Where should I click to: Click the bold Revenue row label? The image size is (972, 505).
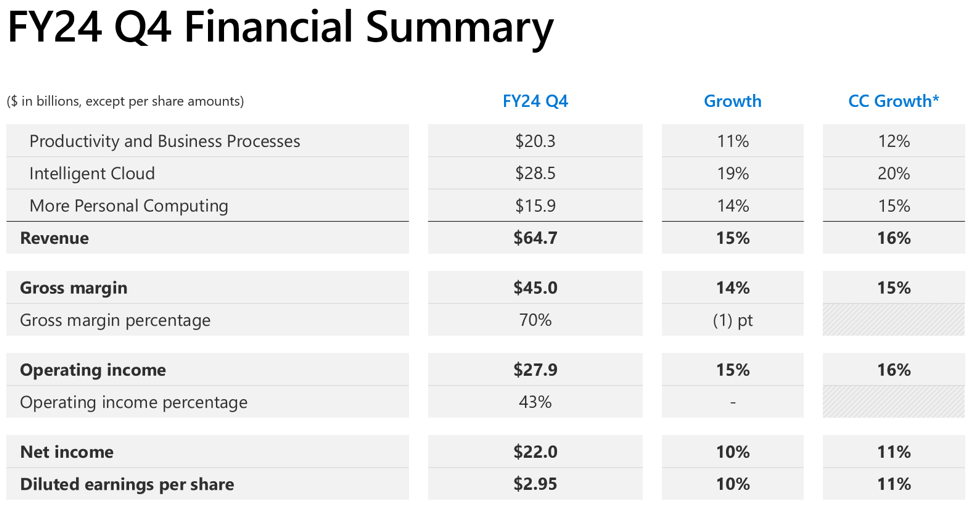click(x=54, y=238)
